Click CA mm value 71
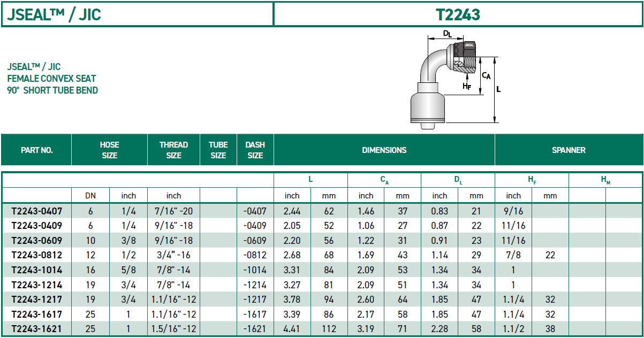Screen dimensions: 644x338 coord(403,329)
